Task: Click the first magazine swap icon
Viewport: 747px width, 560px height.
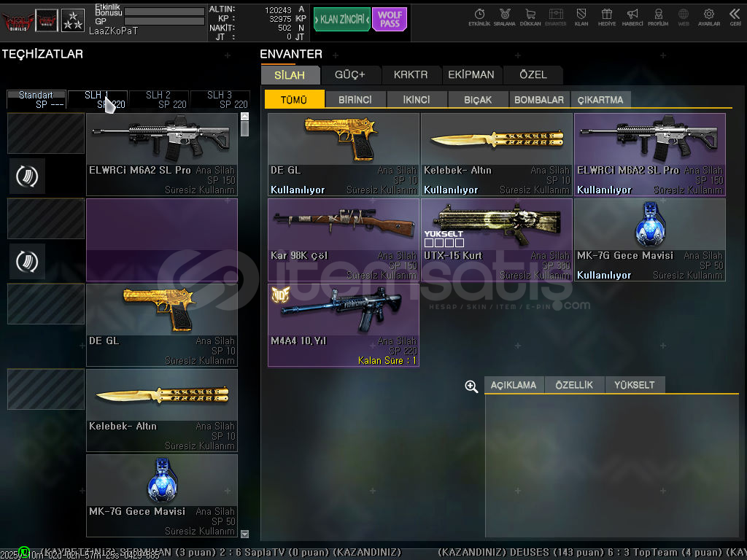Action: pos(27,176)
